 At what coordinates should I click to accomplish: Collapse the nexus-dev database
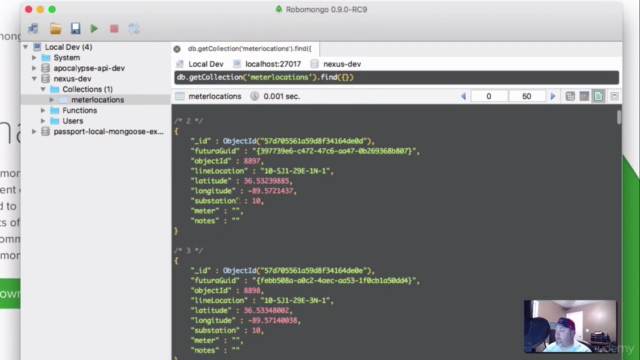(x=34, y=79)
